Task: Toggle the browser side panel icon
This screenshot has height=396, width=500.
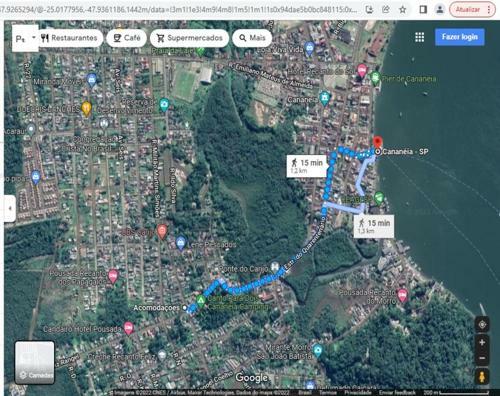Action: pos(423,10)
